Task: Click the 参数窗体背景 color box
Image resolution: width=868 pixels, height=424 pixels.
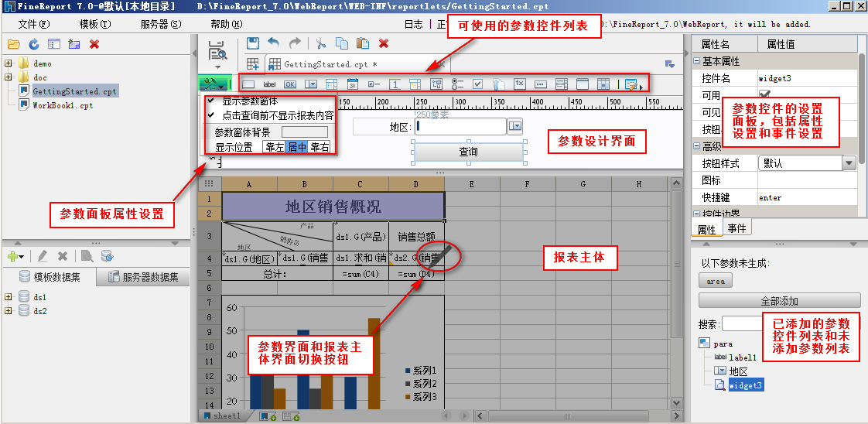Action: pyautogui.click(x=305, y=132)
